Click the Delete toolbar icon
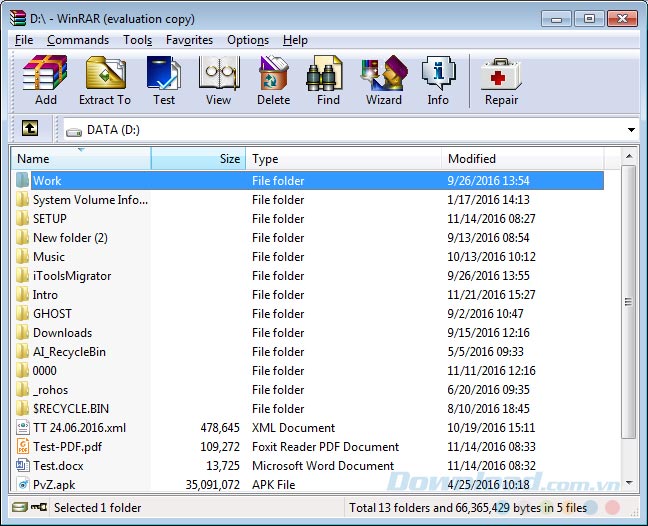Viewport: 648px width, 526px height. point(273,80)
